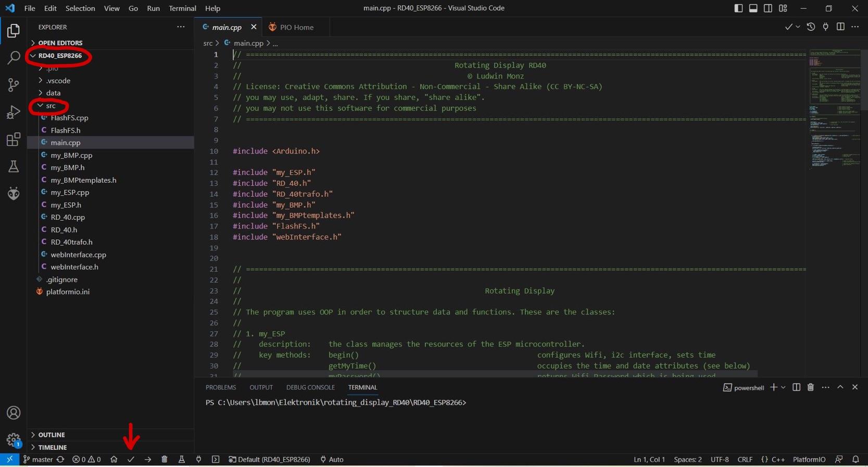Open the Search view in the activity bar
The image size is (868, 467).
(x=14, y=57)
